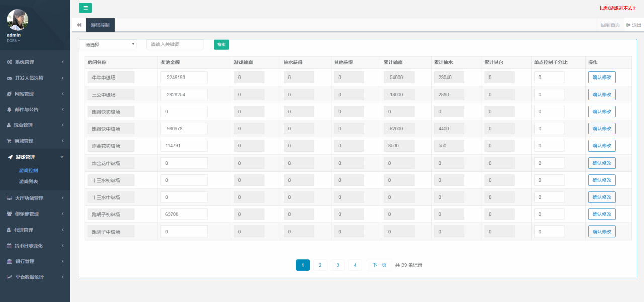Image resolution: width=644 pixels, height=302 pixels.
Task: Open 游戏列表 submenu item
Action: point(28,181)
